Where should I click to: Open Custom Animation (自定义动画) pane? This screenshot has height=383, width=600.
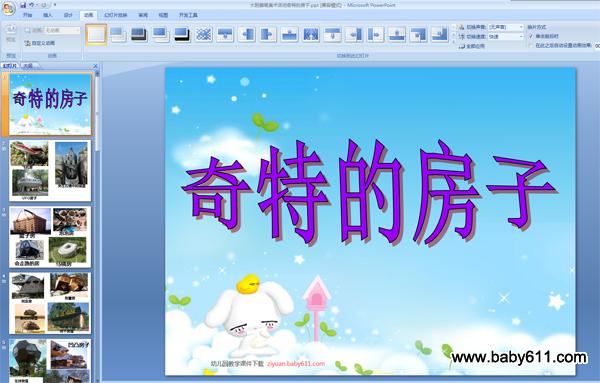40,43
